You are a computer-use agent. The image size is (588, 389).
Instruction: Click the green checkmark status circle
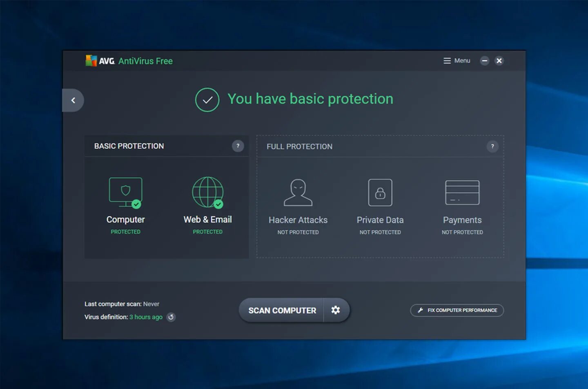(207, 100)
